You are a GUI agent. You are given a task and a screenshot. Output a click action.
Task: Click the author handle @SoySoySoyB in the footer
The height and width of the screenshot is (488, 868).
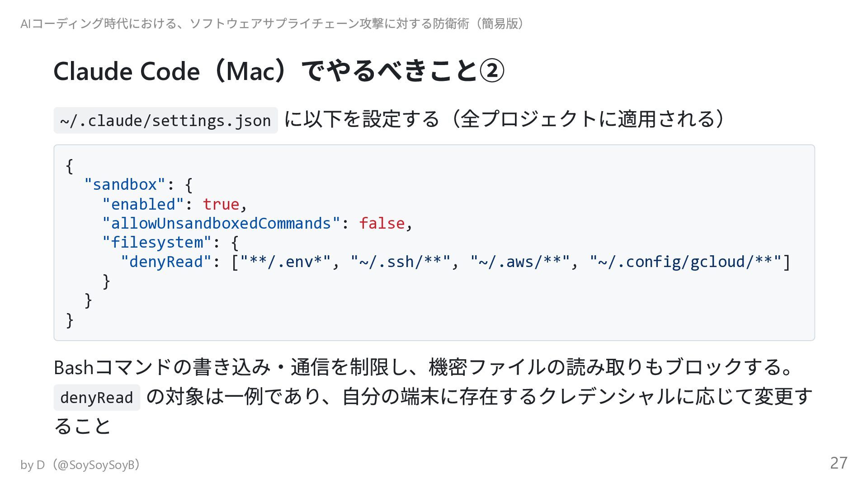click(x=96, y=465)
